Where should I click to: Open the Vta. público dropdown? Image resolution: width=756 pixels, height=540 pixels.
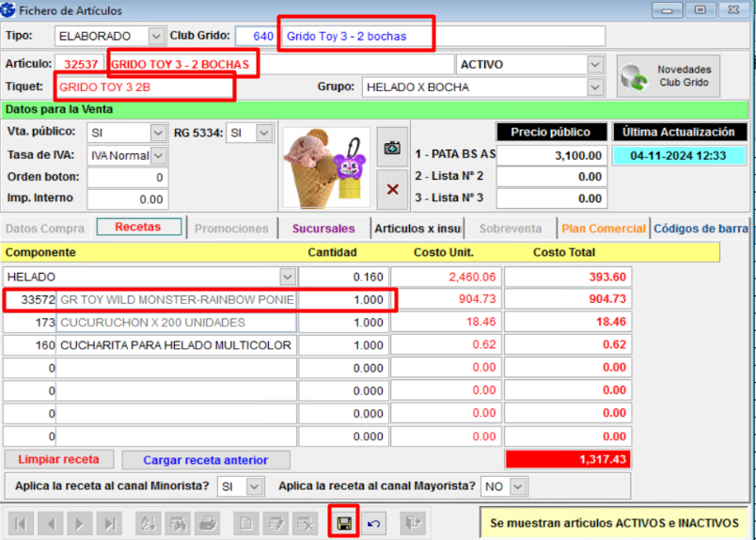(158, 133)
